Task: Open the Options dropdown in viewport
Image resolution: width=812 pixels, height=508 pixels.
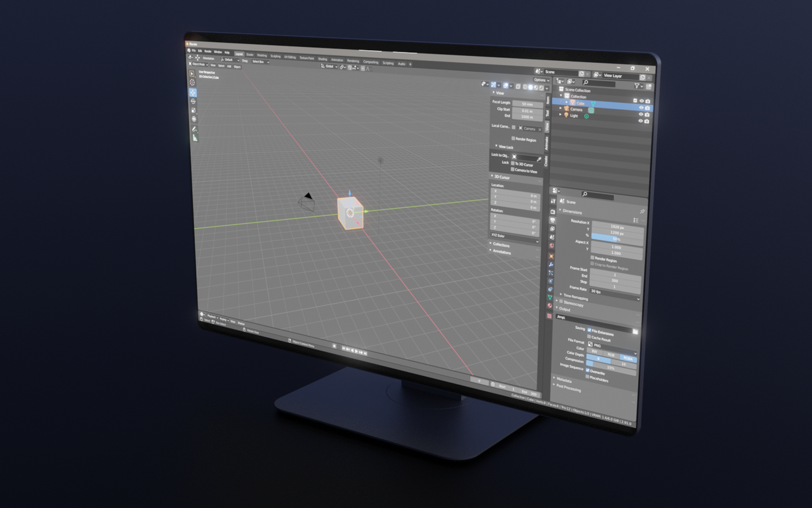Action: click(542, 80)
